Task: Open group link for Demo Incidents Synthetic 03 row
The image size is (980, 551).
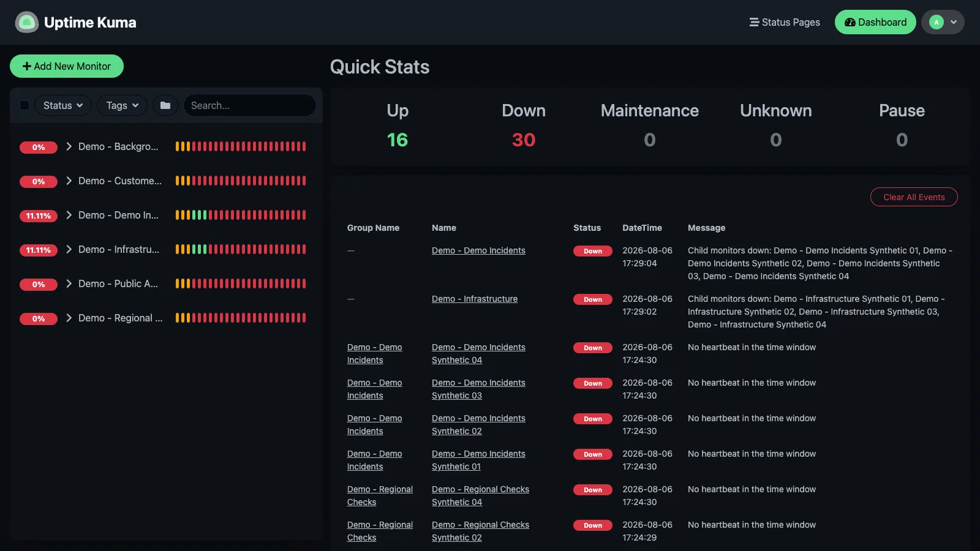Action: [x=374, y=389]
